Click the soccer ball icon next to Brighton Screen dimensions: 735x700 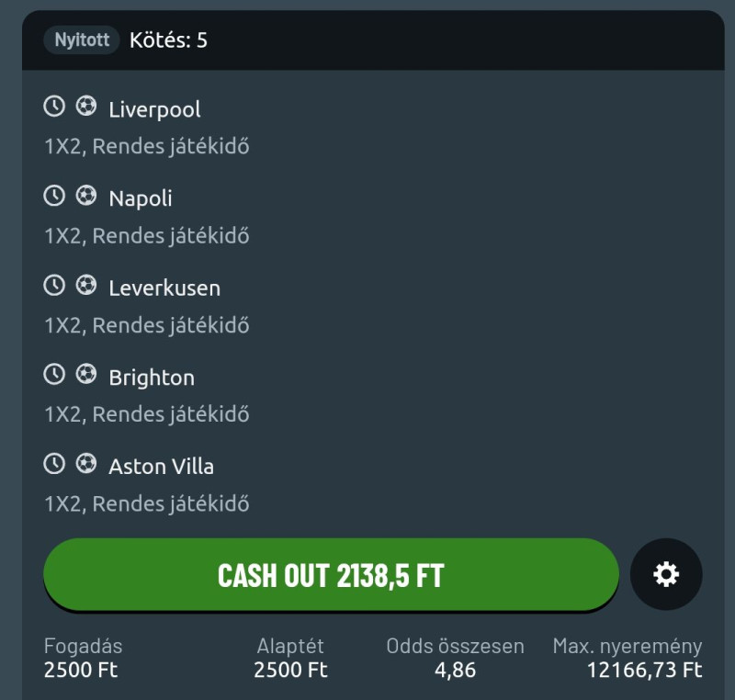pos(85,375)
